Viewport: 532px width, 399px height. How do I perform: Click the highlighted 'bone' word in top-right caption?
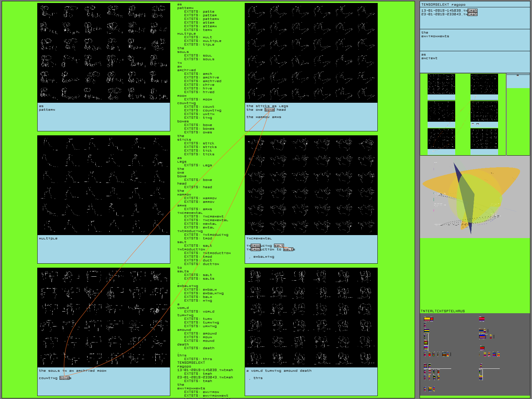(270, 110)
